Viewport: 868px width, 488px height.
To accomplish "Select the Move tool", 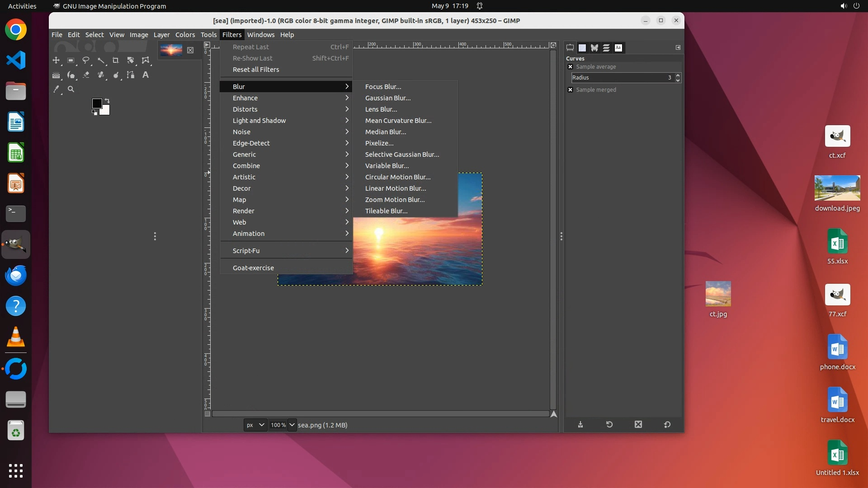I will [x=56, y=60].
